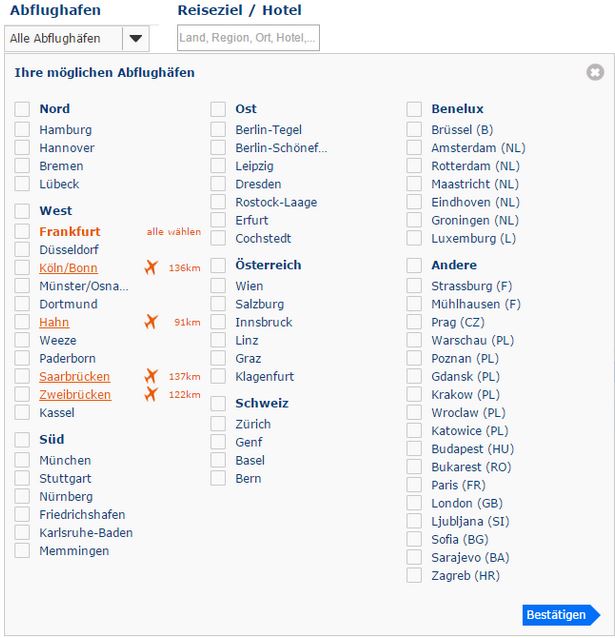615x638 pixels.
Task: Click the Zweibrücken airport link
Action: [75, 394]
